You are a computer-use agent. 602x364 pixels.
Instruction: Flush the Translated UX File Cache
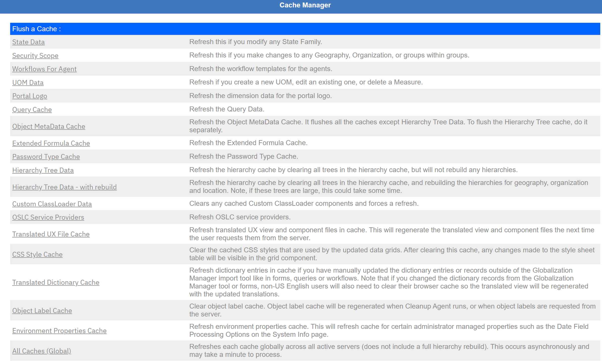tap(51, 234)
